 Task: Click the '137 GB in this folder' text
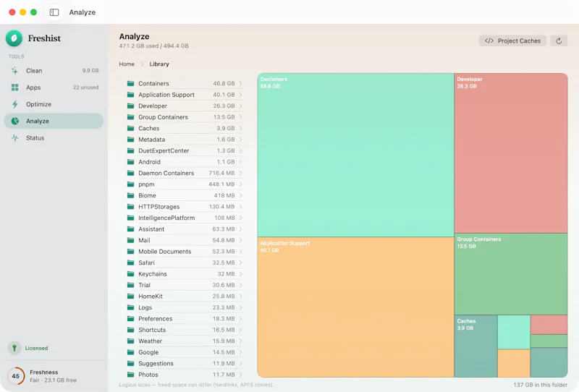pyautogui.click(x=540, y=385)
